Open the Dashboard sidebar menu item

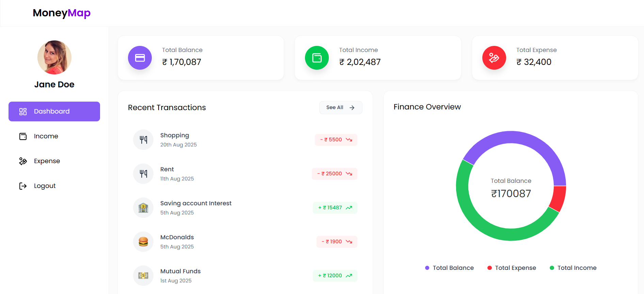(54, 111)
